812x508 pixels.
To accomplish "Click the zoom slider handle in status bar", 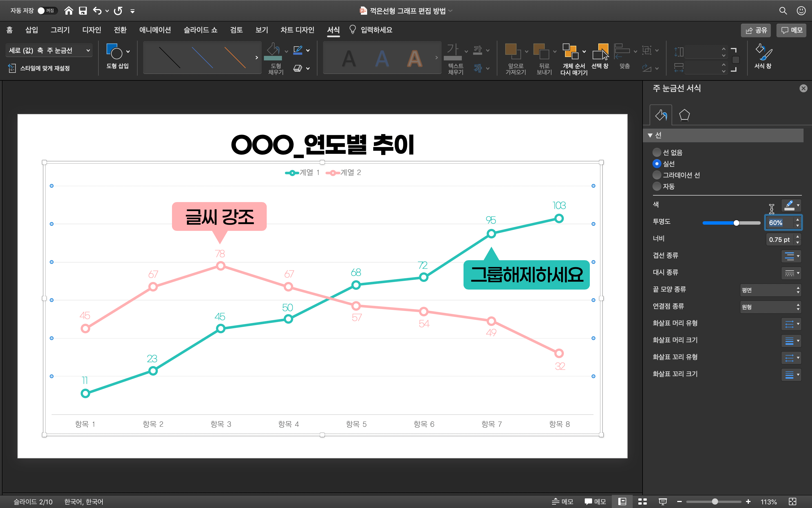I will pyautogui.click(x=715, y=502).
